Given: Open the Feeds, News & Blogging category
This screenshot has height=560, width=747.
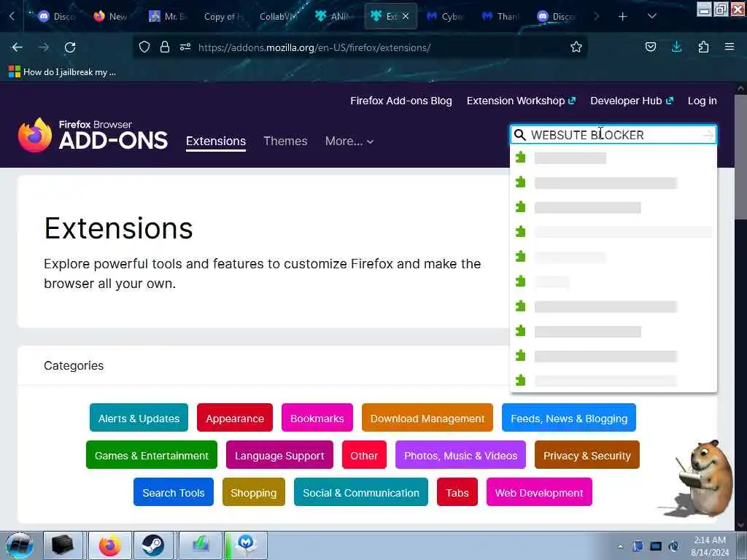Looking at the screenshot, I should 569,418.
